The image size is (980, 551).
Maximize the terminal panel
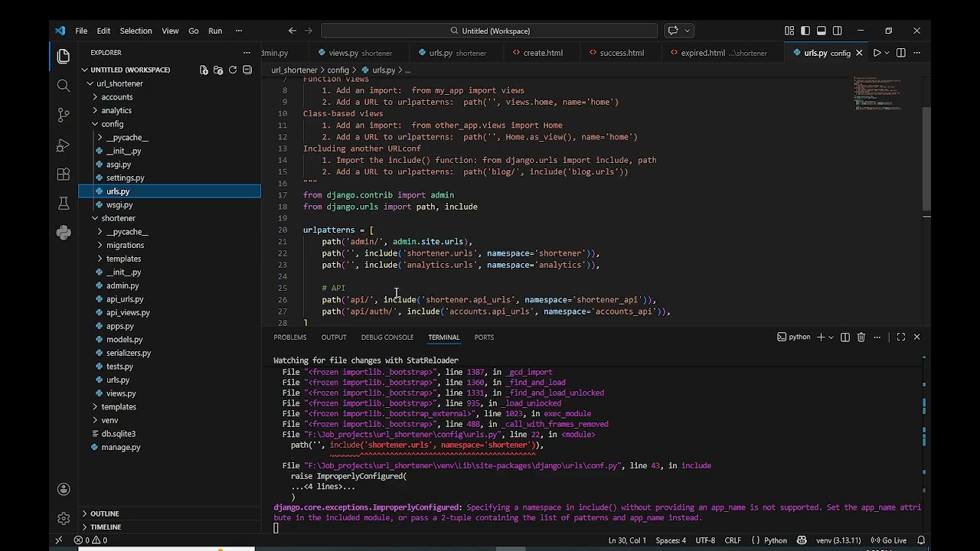click(x=901, y=337)
